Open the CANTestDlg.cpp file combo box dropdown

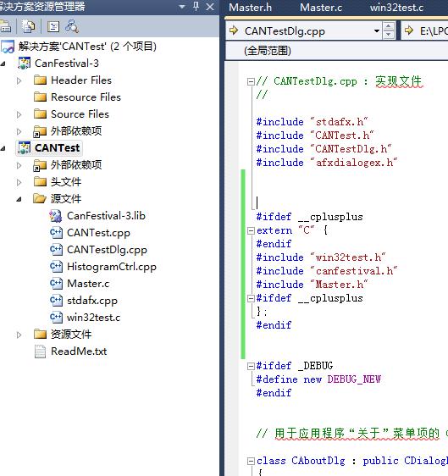(x=377, y=30)
